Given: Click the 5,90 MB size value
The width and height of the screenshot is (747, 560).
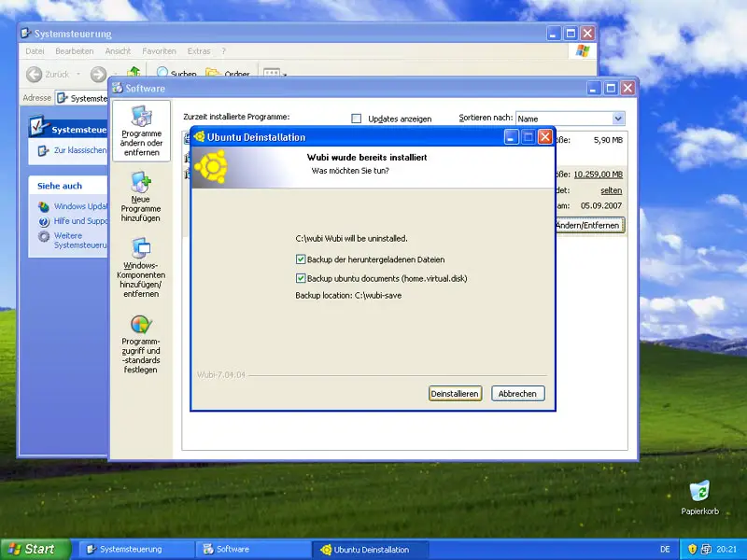Looking at the screenshot, I should click(608, 140).
